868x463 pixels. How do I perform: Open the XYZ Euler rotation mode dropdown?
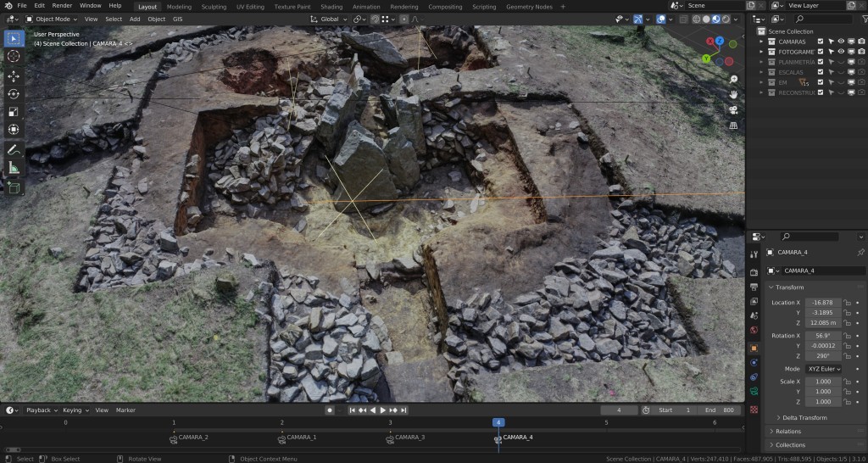point(823,369)
